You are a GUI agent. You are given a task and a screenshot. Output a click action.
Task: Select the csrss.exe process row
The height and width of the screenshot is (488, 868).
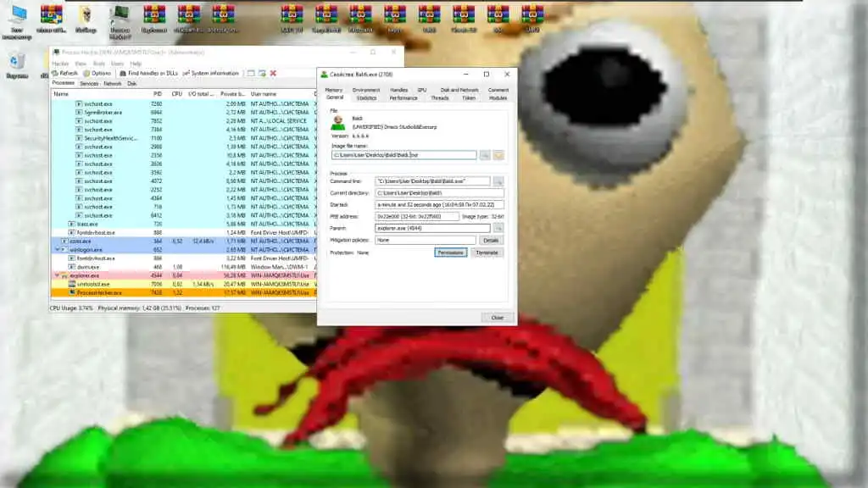click(x=183, y=241)
